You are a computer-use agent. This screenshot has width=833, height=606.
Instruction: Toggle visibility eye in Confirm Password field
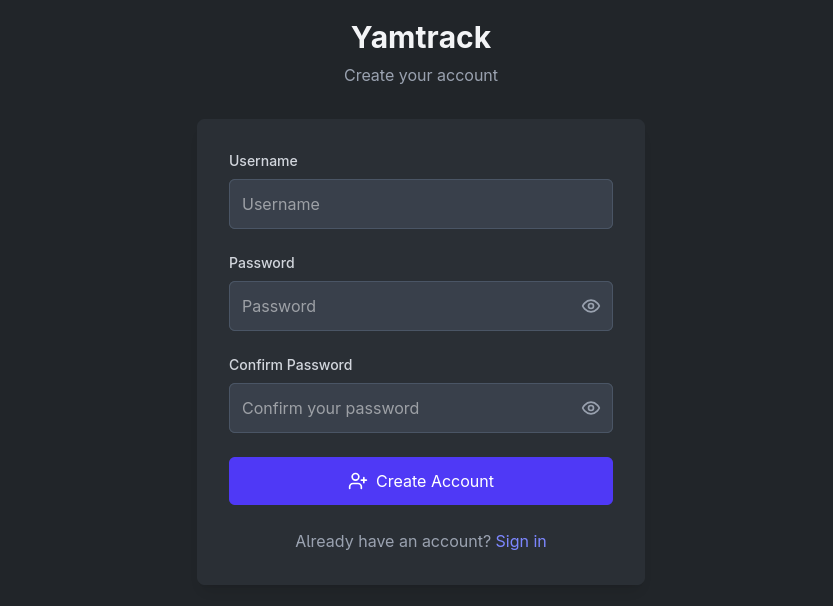591,408
